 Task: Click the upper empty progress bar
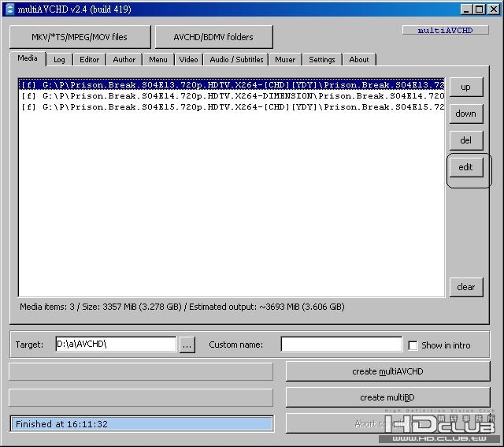141,371
